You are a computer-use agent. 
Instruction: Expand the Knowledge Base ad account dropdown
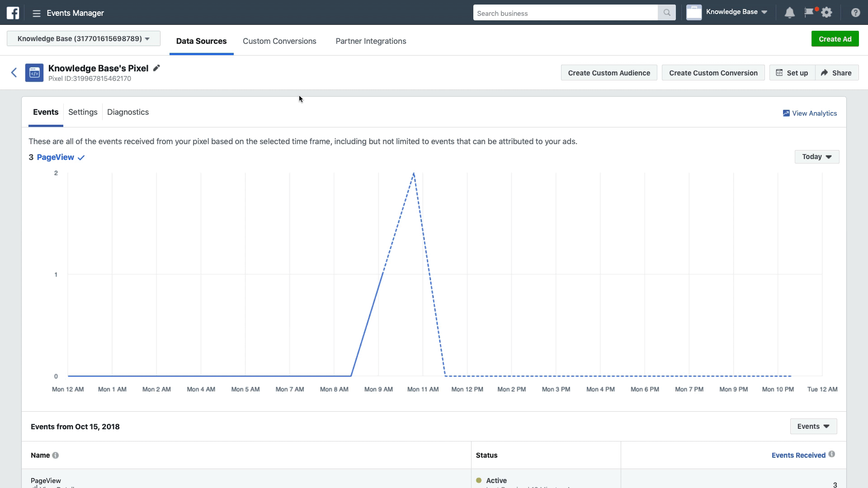[x=84, y=39]
